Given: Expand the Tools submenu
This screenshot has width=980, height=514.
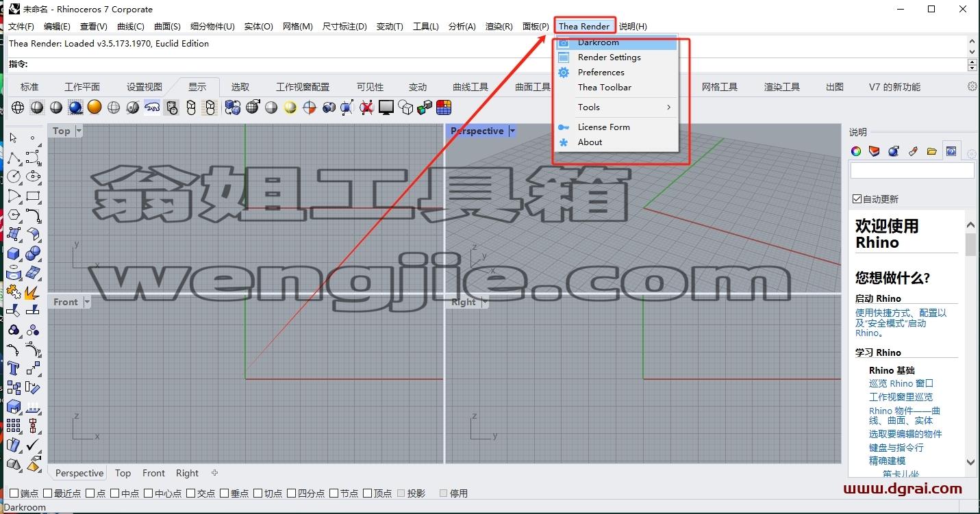Looking at the screenshot, I should click(616, 107).
